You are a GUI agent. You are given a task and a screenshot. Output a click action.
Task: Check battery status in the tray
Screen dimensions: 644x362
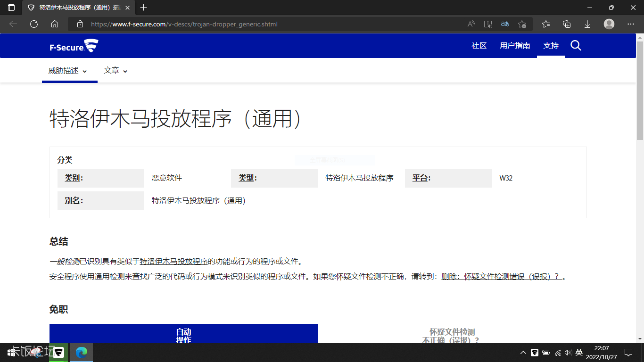coord(546,353)
